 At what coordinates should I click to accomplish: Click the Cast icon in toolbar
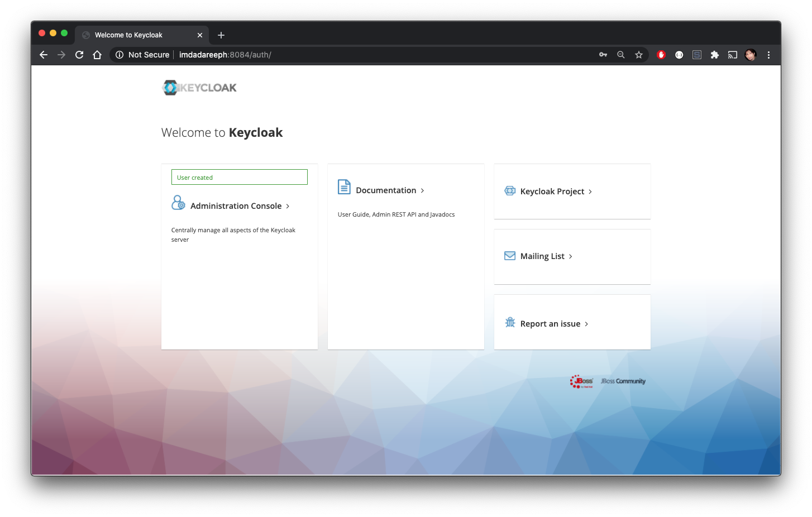(x=733, y=55)
